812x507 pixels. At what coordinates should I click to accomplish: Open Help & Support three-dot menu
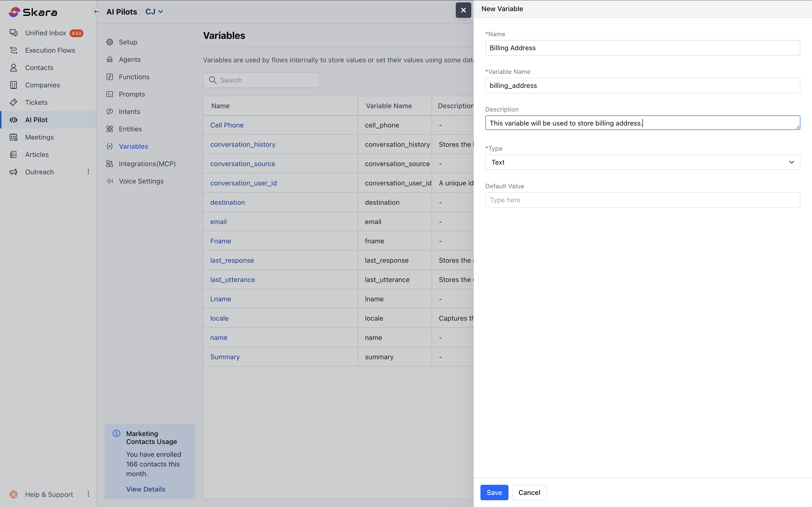click(88, 494)
